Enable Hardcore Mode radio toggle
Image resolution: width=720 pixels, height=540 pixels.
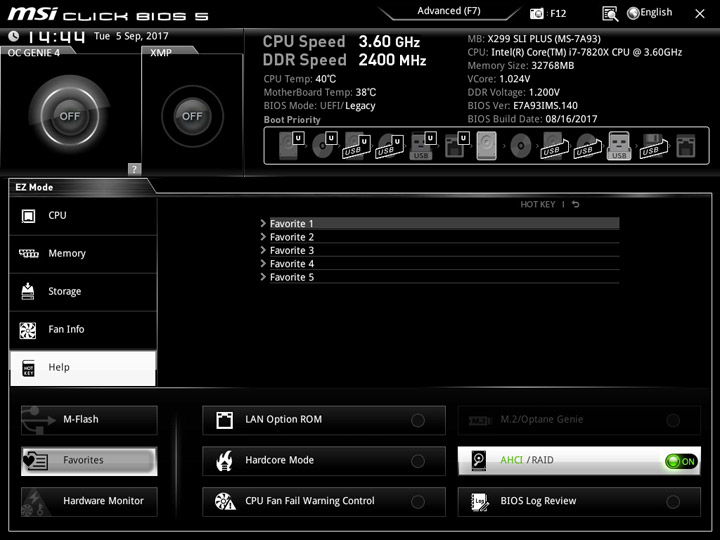tap(418, 461)
